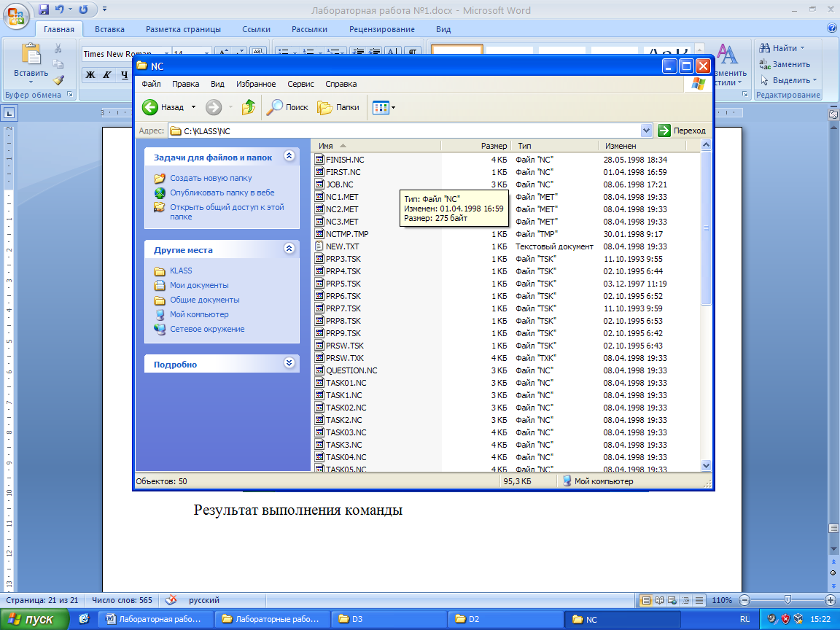Viewport: 840px width, 630px height.
Task: Click Заменить in Word's editing group
Action: pyautogui.click(x=785, y=64)
